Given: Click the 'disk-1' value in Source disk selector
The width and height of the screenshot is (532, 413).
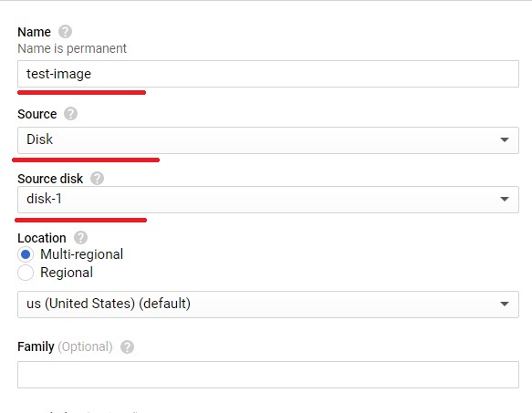Looking at the screenshot, I should [x=44, y=199].
